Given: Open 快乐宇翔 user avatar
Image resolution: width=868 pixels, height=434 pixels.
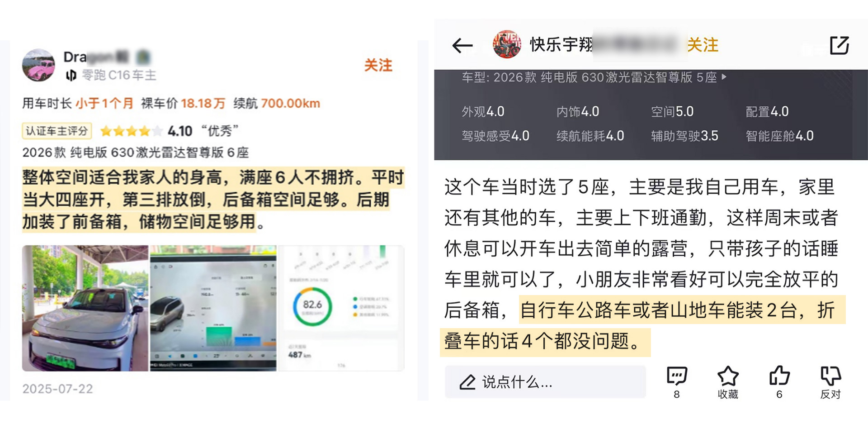Looking at the screenshot, I should click(x=506, y=45).
